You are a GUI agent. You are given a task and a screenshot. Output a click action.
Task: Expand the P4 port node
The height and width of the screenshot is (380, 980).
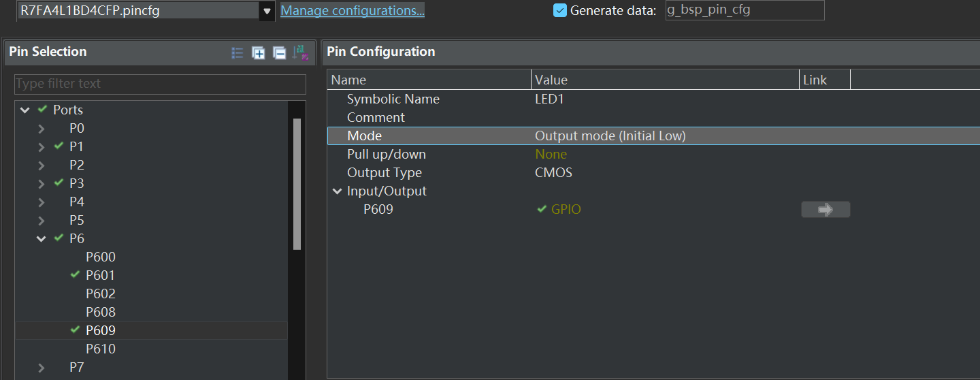(42, 202)
